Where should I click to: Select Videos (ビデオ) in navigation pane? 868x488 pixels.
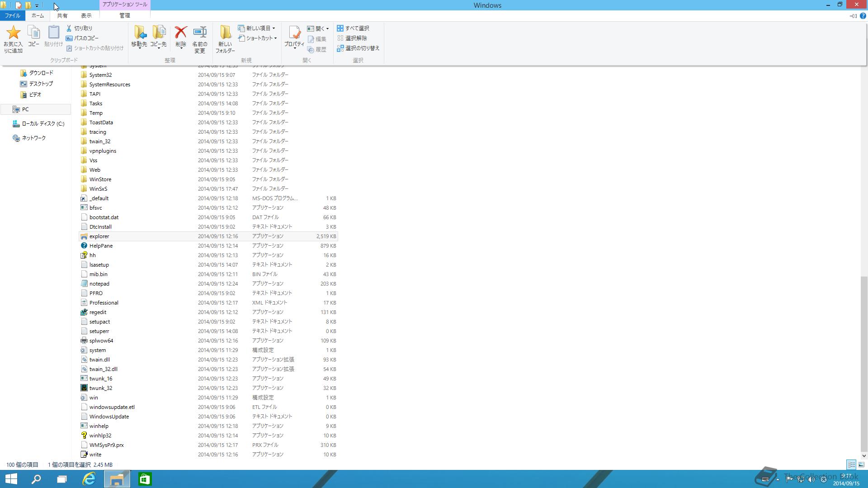pos(31,94)
